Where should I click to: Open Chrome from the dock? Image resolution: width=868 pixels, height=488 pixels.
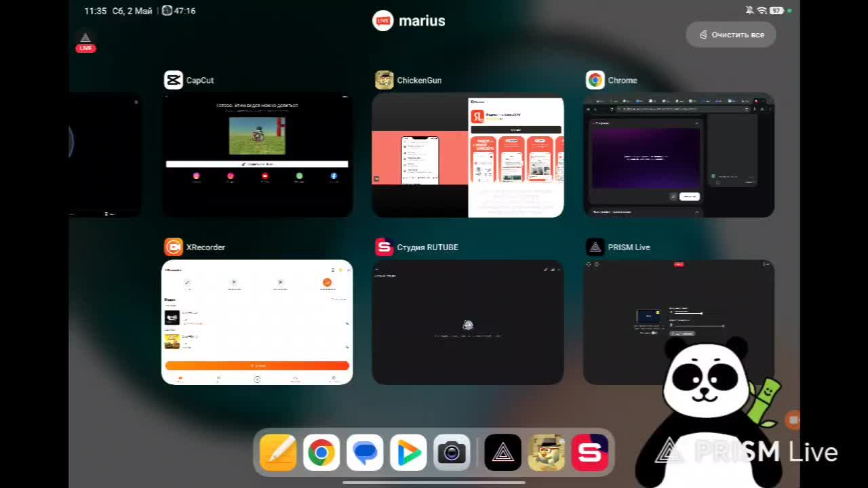click(x=321, y=453)
